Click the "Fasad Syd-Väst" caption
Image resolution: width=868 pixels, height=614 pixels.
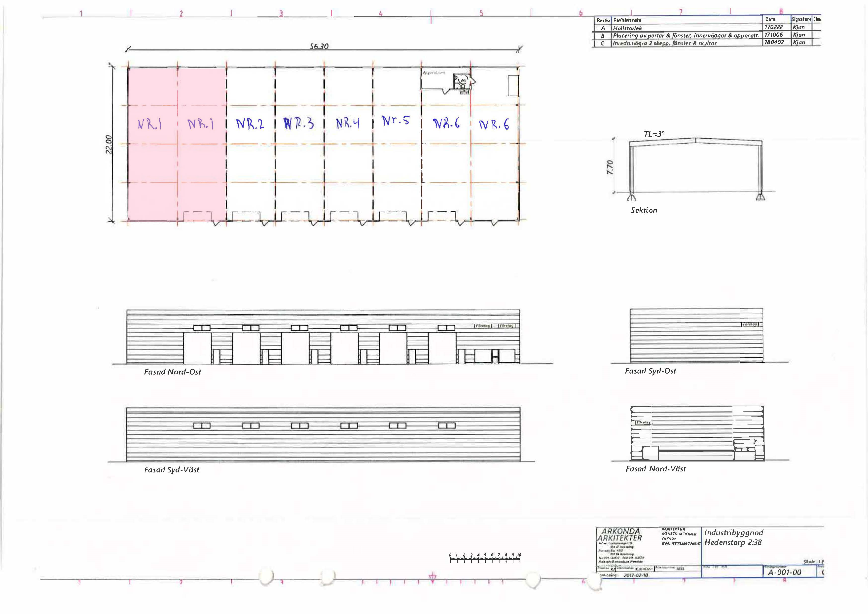pos(172,470)
